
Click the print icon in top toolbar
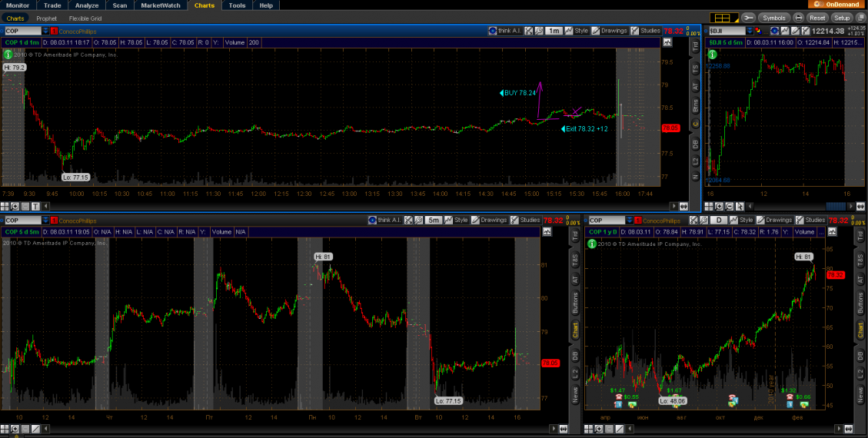point(798,18)
